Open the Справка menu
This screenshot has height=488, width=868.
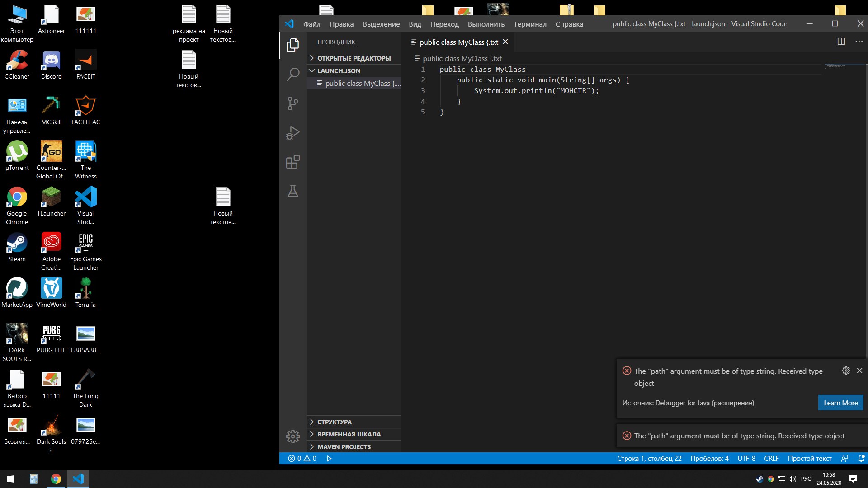tap(569, 24)
